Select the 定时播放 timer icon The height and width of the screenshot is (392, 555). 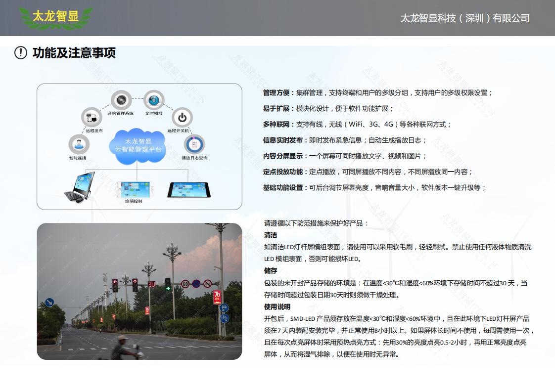tap(153, 101)
